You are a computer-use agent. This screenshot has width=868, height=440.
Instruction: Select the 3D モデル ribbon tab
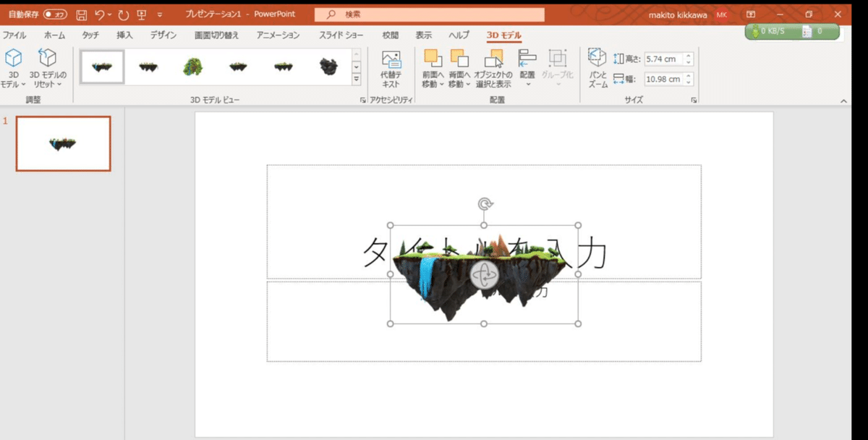pyautogui.click(x=504, y=35)
